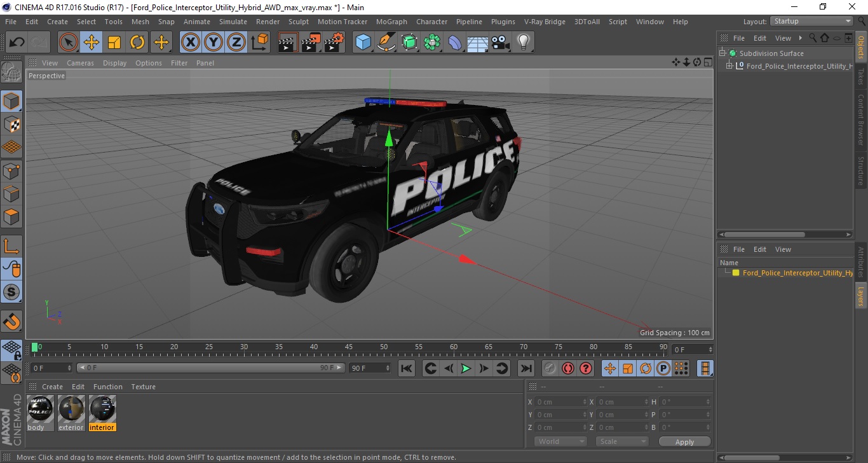Open the Simulate menu

(233, 22)
